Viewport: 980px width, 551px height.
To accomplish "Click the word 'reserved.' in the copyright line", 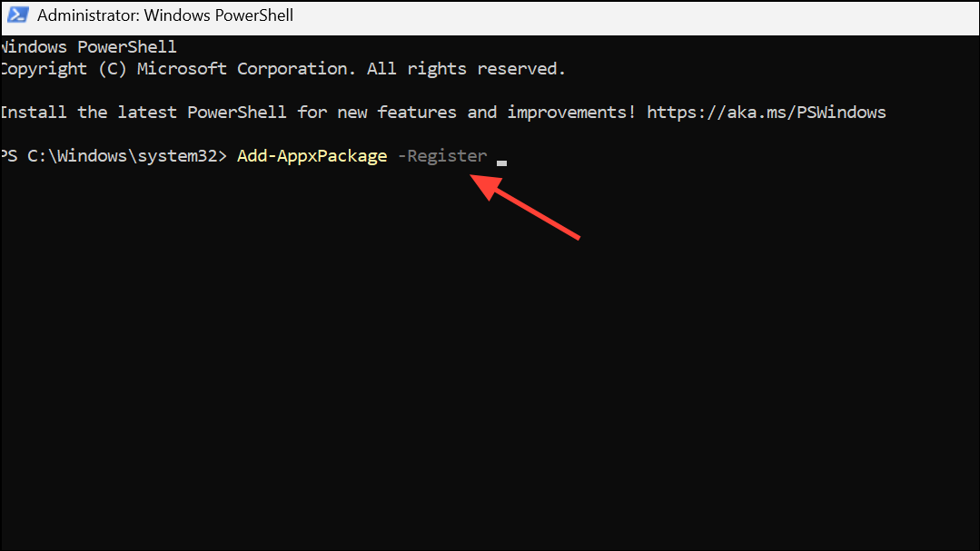I will (521, 69).
